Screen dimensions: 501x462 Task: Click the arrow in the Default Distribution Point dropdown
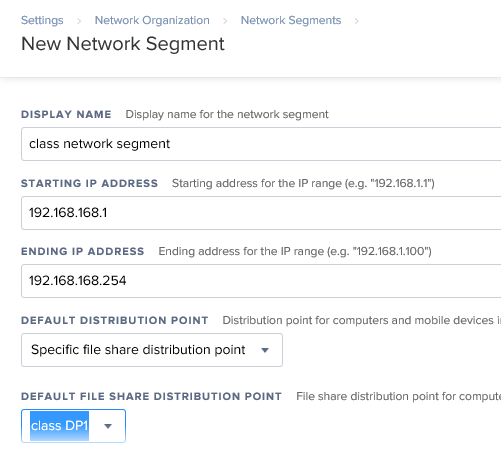coord(265,350)
